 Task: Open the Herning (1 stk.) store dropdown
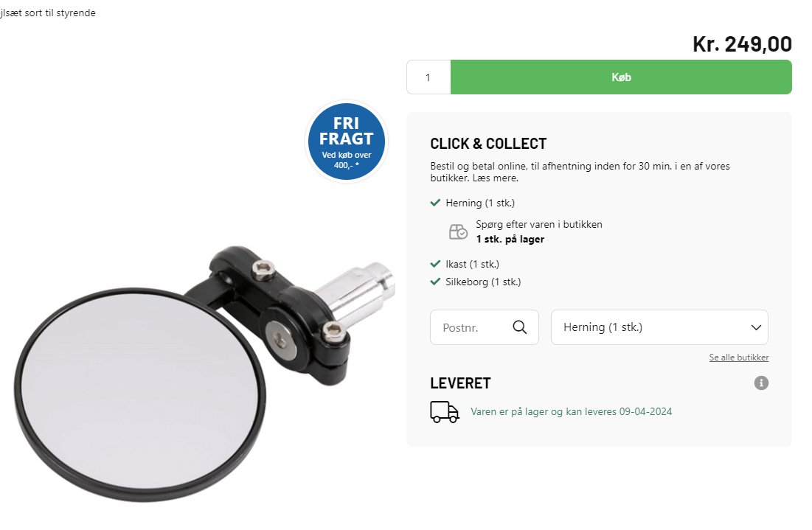click(659, 327)
